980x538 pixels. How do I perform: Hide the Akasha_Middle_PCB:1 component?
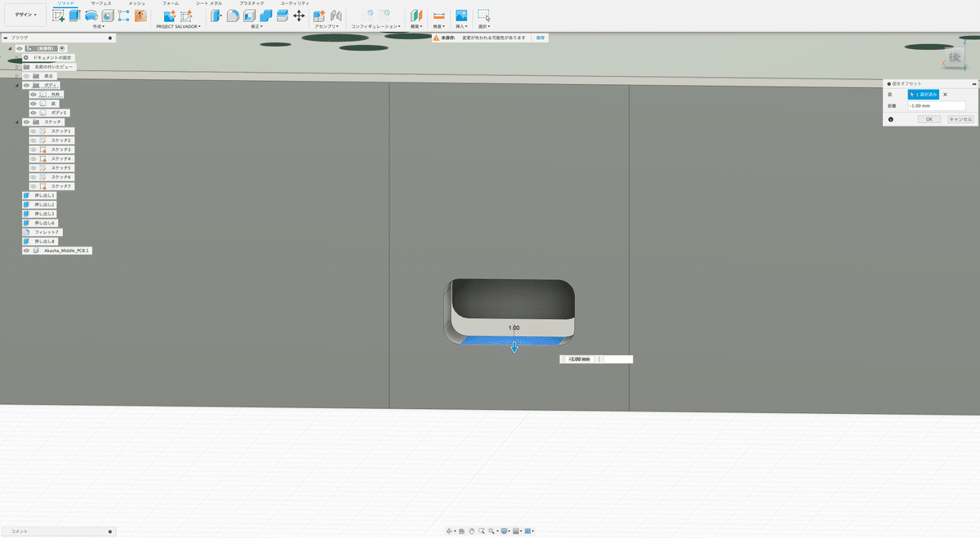click(x=25, y=251)
